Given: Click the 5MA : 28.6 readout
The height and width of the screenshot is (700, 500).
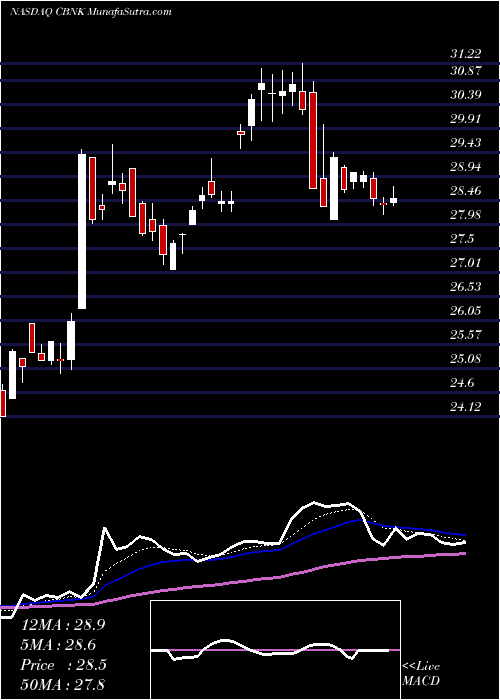Looking at the screenshot, I should (58, 645).
